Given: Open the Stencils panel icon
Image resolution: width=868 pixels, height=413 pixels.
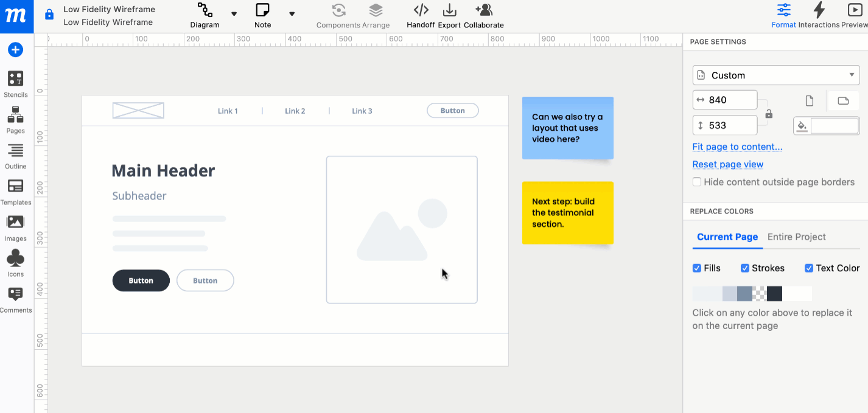Looking at the screenshot, I should [15, 78].
